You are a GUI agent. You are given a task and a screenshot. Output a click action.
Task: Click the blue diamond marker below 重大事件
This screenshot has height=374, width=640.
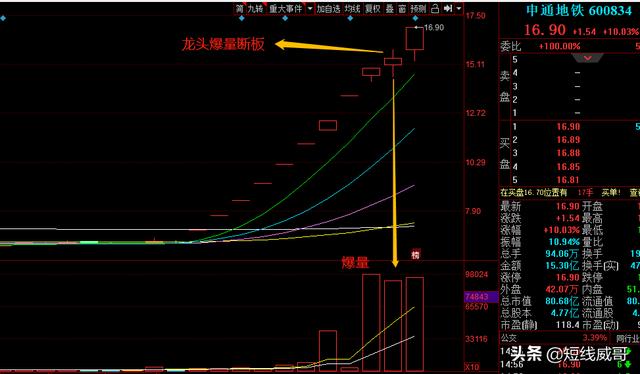click(x=285, y=18)
